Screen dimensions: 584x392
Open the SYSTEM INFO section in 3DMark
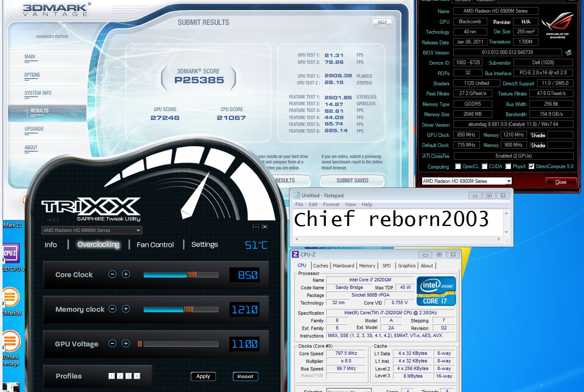(x=38, y=93)
